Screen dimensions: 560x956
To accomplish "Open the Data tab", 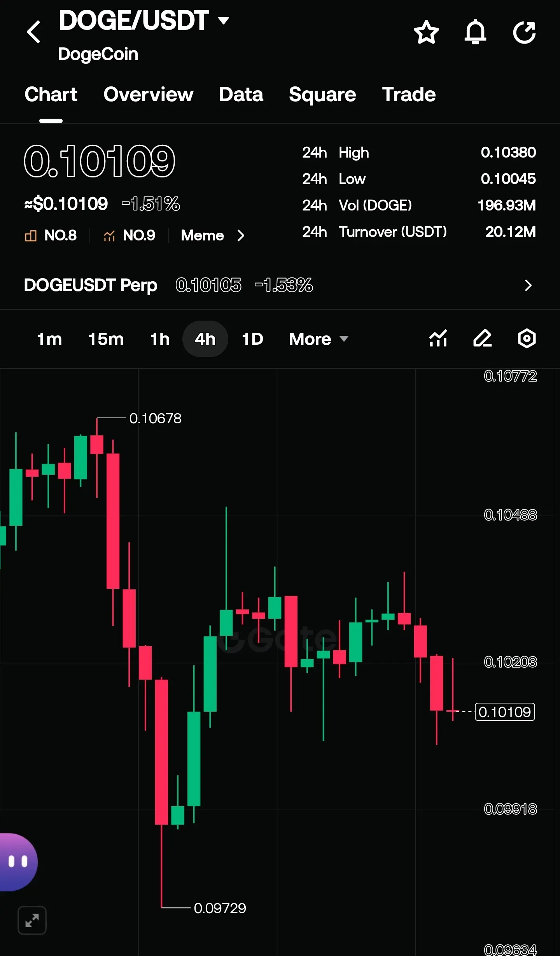I will (x=241, y=95).
